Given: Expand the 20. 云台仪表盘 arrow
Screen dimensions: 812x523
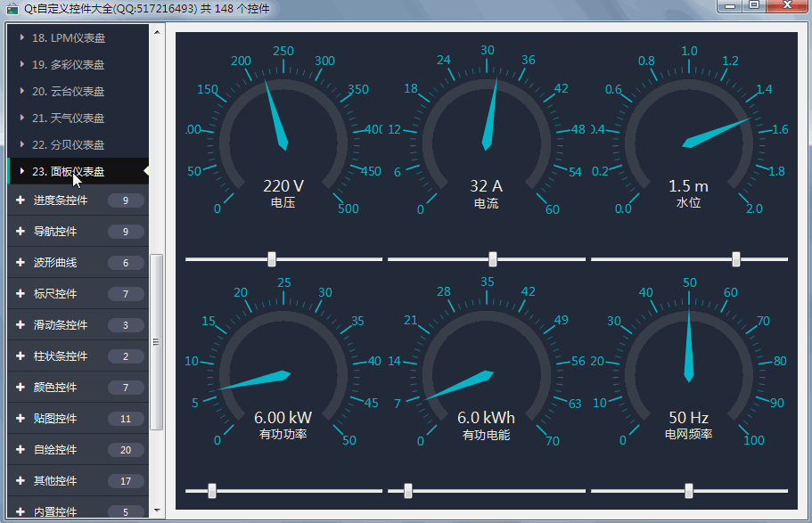Looking at the screenshot, I should click(x=21, y=91).
